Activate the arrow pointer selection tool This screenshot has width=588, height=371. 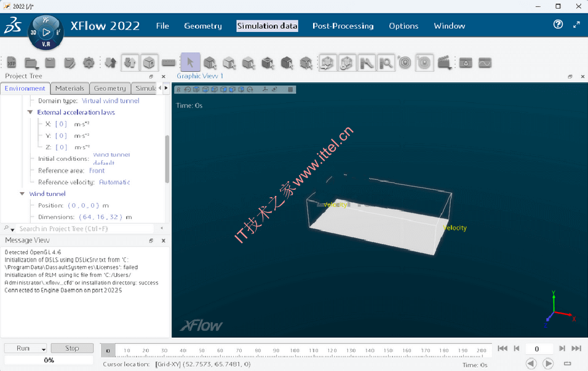click(190, 62)
